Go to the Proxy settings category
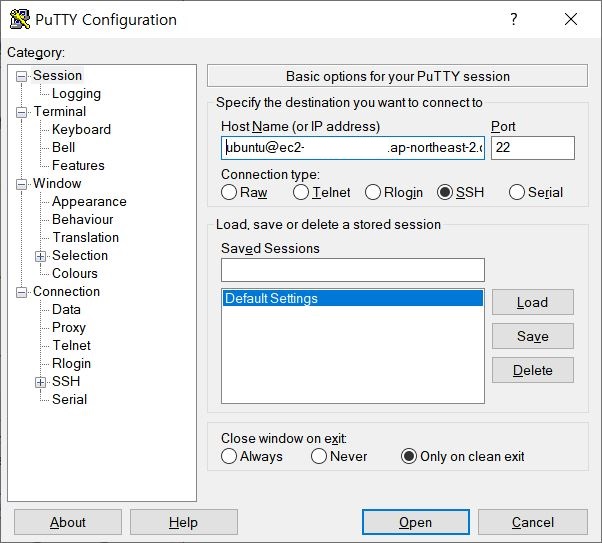602x543 pixels. coord(69,328)
